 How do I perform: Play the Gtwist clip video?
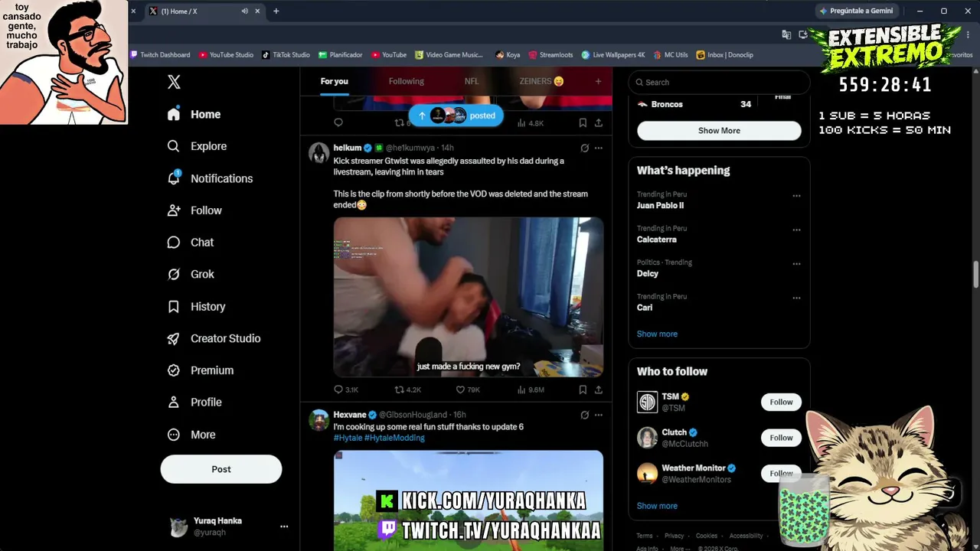pos(469,297)
